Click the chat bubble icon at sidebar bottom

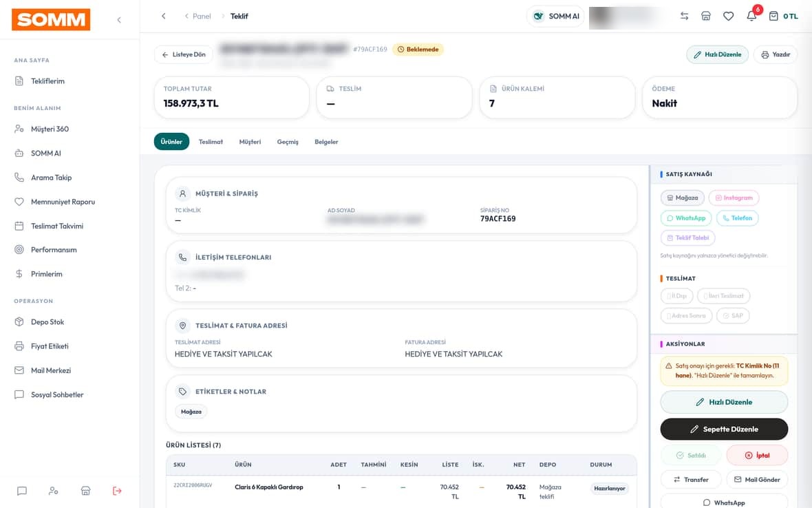click(22, 491)
